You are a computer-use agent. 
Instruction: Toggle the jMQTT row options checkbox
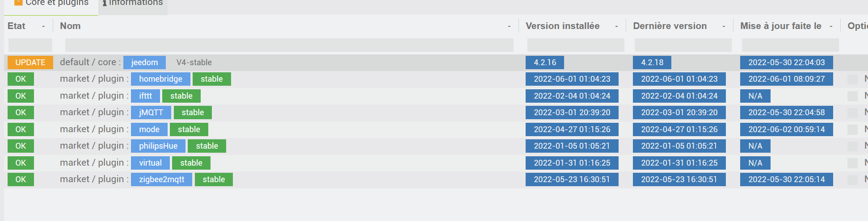point(852,113)
